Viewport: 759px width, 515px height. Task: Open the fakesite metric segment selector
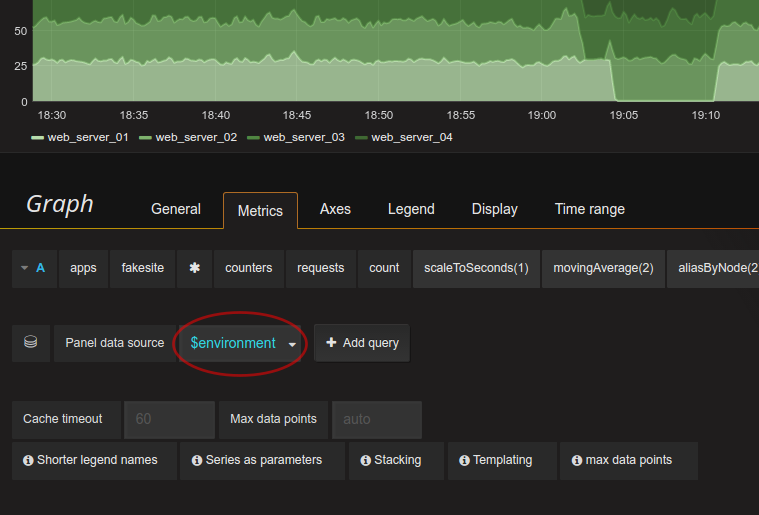click(x=143, y=268)
